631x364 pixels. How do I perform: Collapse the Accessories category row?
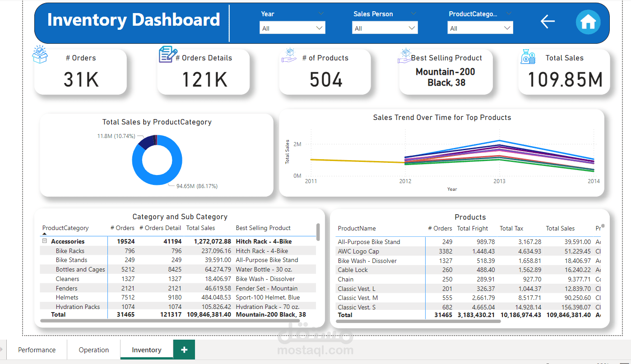(45, 241)
